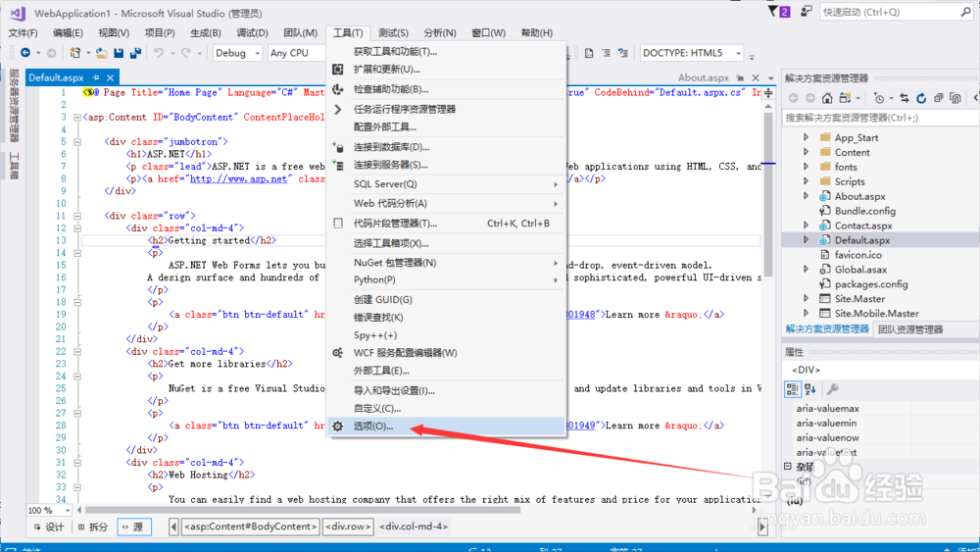Click the Save disk icon
This screenshot has height=552, width=980.
[119, 53]
